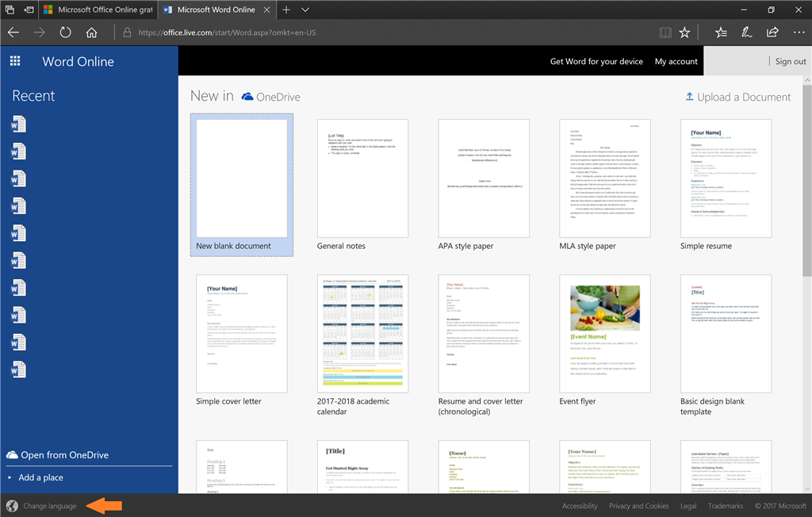This screenshot has width=812, height=517.
Task: Open My account link
Action: pyautogui.click(x=676, y=61)
